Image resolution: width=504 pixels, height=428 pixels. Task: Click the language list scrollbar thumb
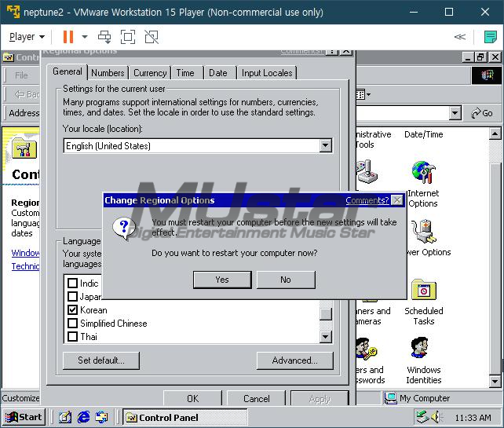(326, 314)
